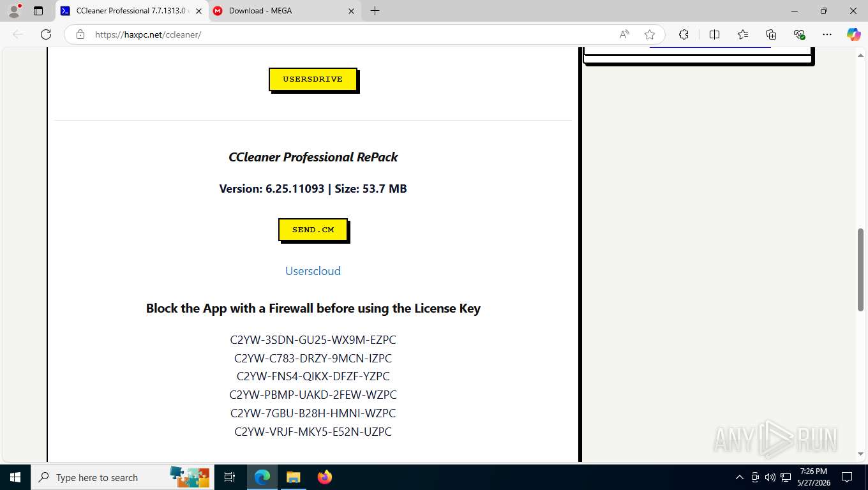
Task: Toggle split screen view
Action: [714, 34]
